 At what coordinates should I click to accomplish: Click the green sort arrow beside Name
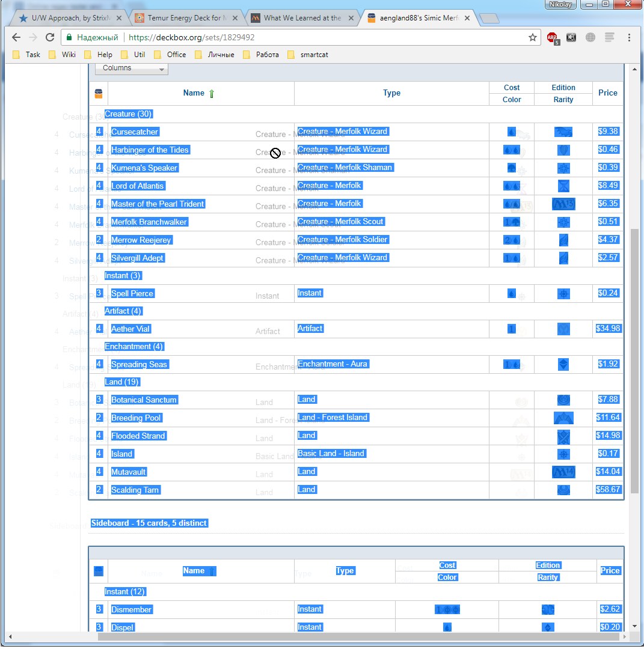coord(211,93)
